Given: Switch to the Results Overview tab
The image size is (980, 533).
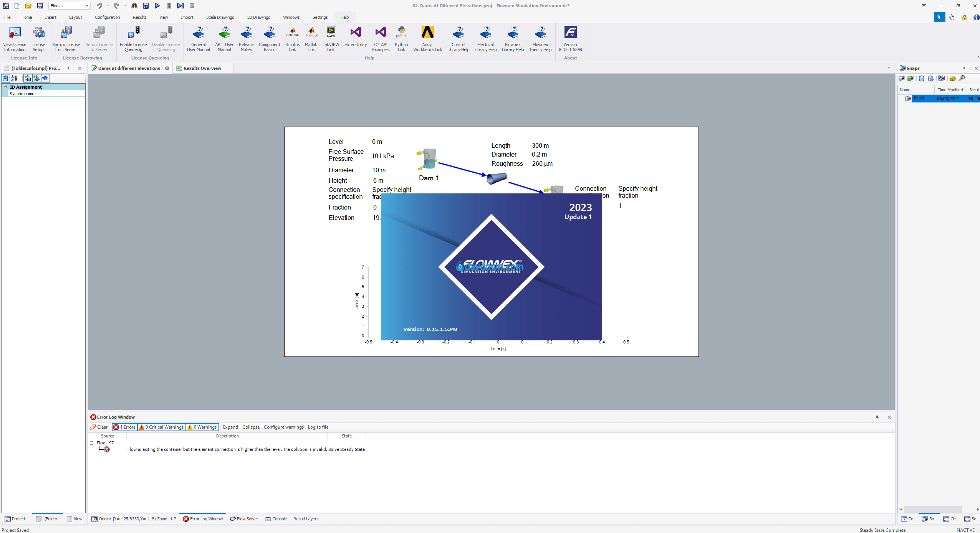Looking at the screenshot, I should pyautogui.click(x=202, y=68).
